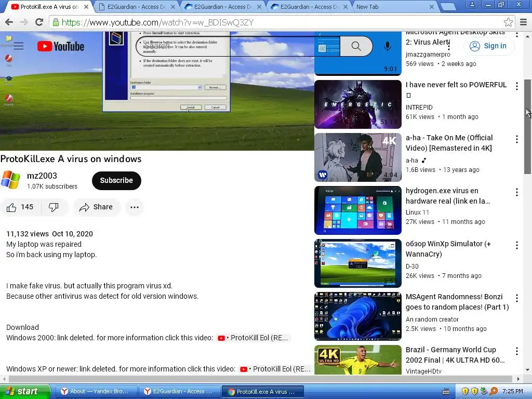The width and height of the screenshot is (532, 399).
Task: Click the scroll down arrow on vertical scrollbar
Action: click(x=528, y=370)
